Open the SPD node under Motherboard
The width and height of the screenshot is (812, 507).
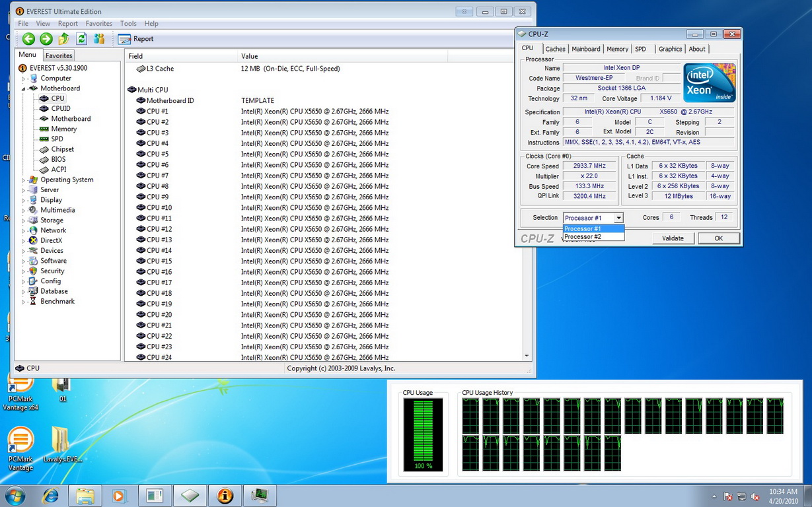pos(57,139)
